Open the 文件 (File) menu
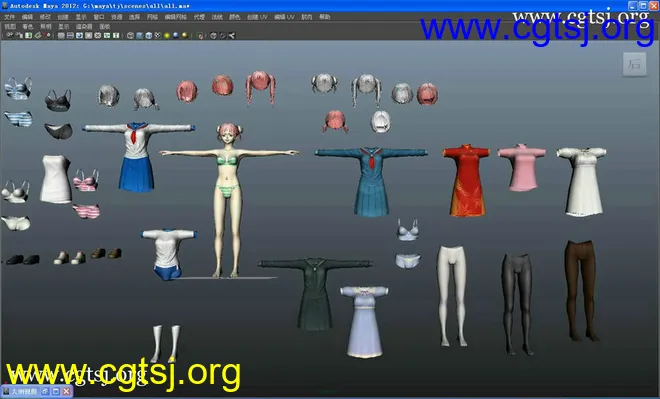The image size is (660, 399). point(9,17)
